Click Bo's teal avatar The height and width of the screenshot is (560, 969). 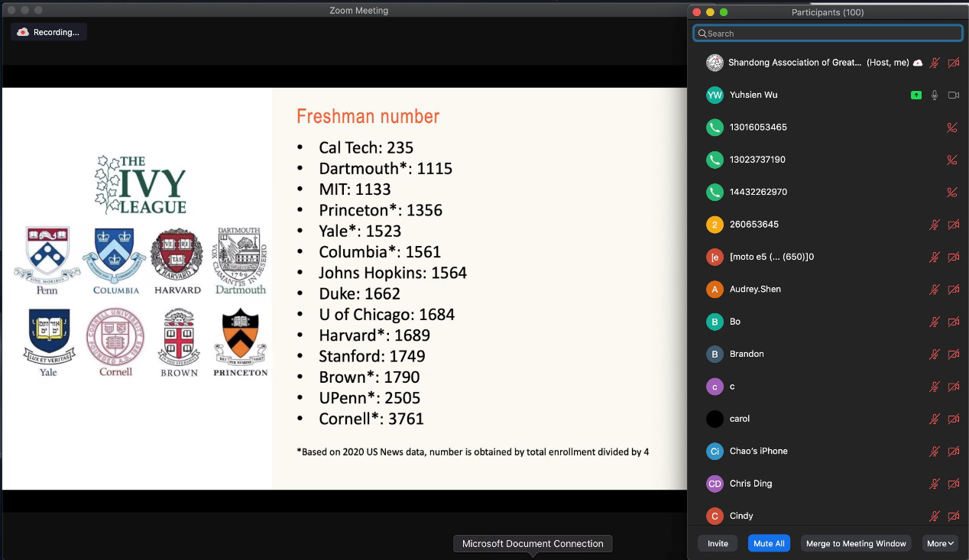pos(715,322)
